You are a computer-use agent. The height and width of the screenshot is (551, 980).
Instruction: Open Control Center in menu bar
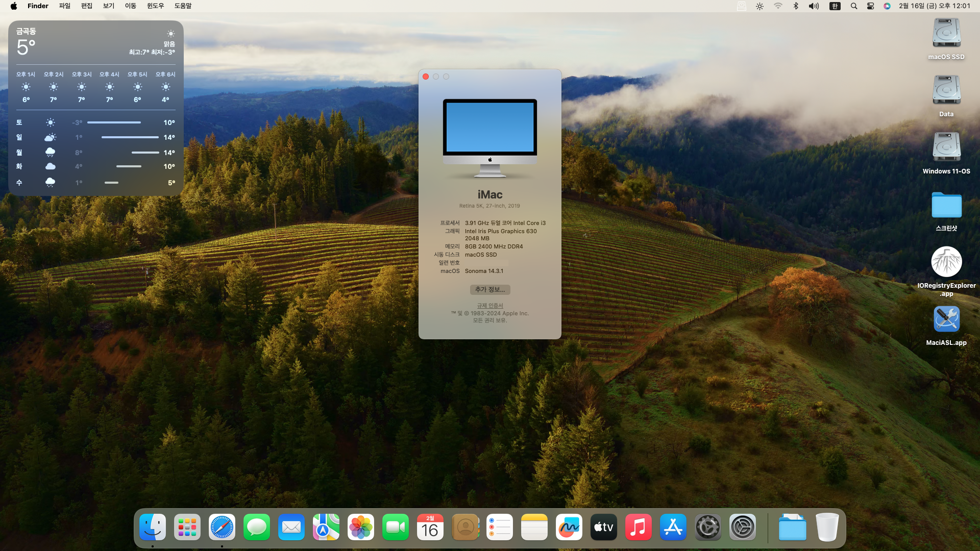[x=871, y=6]
